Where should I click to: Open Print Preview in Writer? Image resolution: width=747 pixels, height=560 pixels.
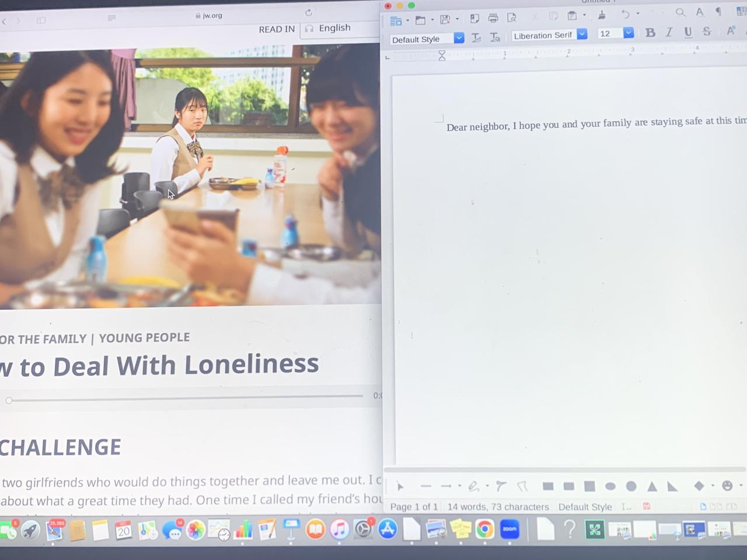tap(512, 18)
